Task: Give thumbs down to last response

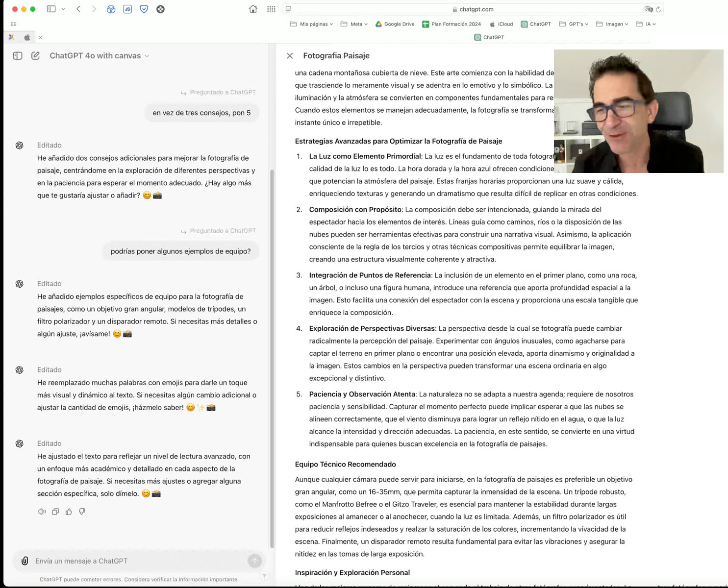Action: tap(82, 512)
